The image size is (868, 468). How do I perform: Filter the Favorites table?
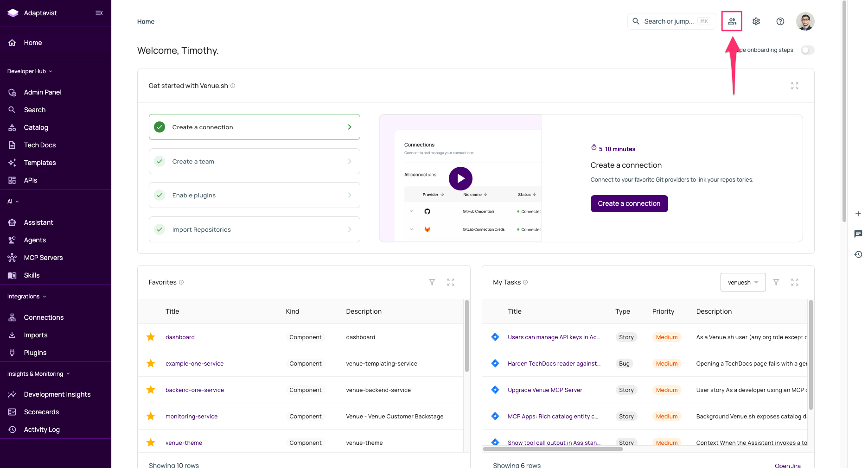click(x=432, y=282)
